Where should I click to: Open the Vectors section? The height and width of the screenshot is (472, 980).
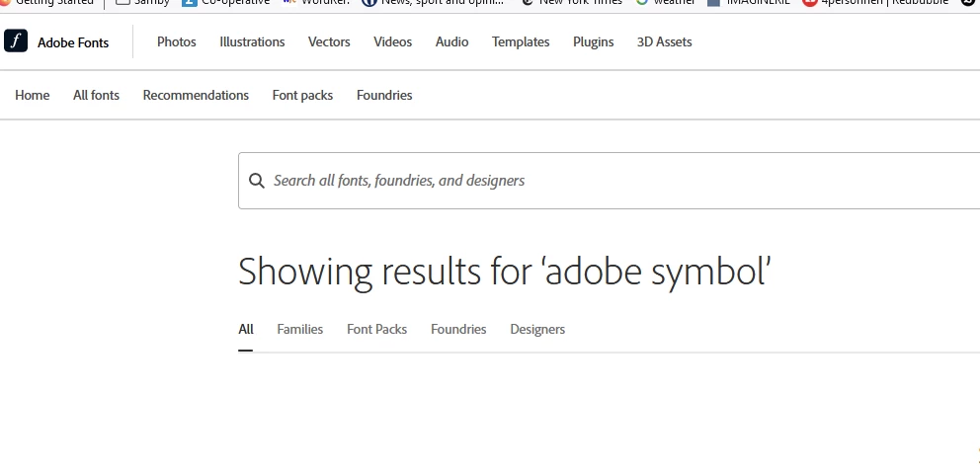pos(329,41)
